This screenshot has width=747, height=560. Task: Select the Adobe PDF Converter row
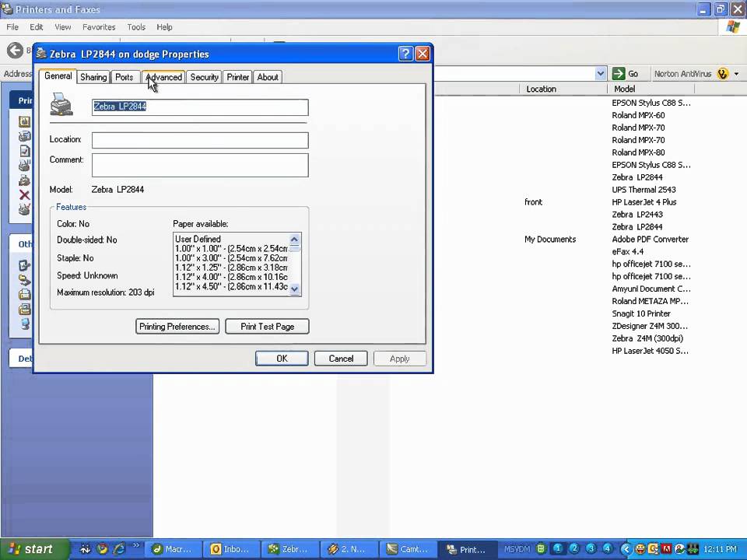(650, 239)
